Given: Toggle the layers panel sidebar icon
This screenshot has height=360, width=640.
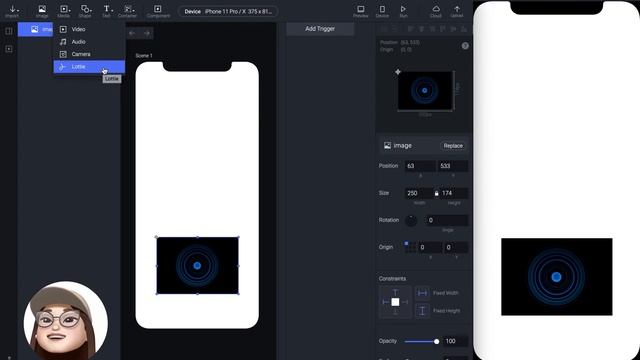Looking at the screenshot, I should 9,31.
